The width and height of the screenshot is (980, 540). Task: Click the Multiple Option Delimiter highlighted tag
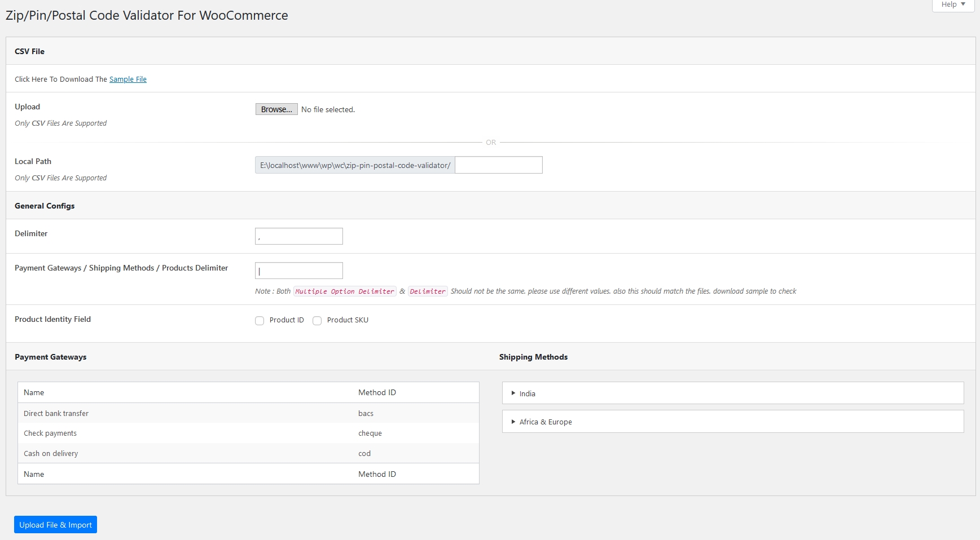tap(344, 291)
